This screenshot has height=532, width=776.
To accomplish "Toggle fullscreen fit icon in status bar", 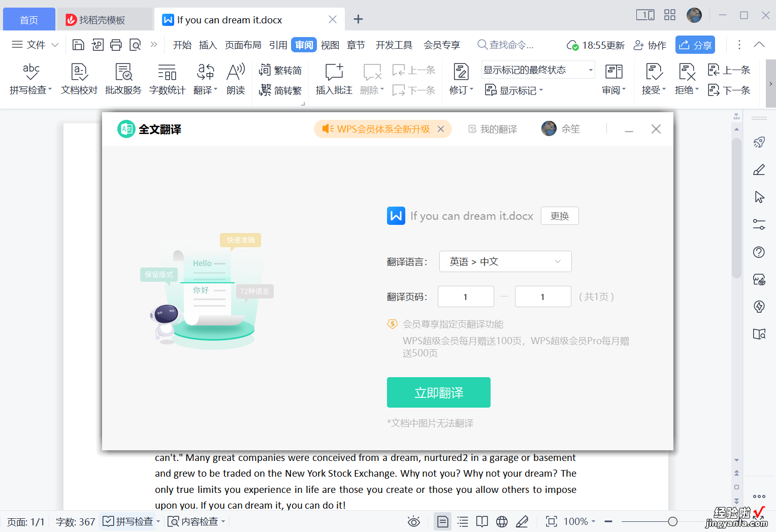I will click(551, 521).
